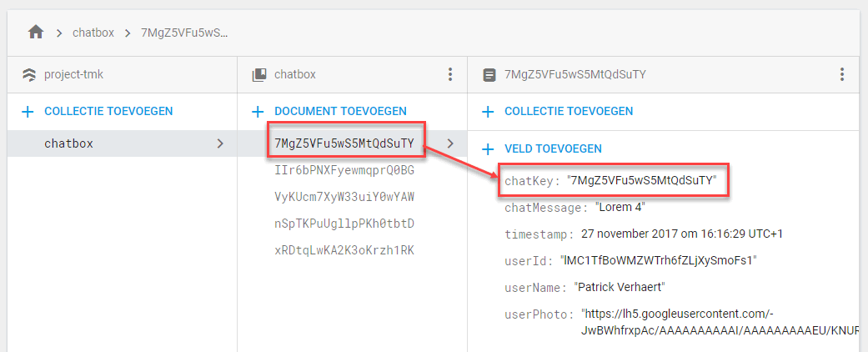Expand the chatbox collection chevron

pos(220,143)
